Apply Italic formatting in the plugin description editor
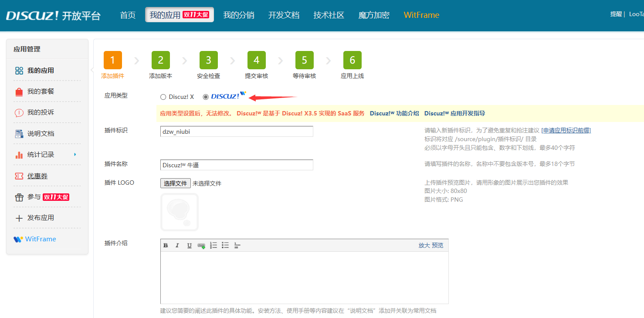 point(177,245)
